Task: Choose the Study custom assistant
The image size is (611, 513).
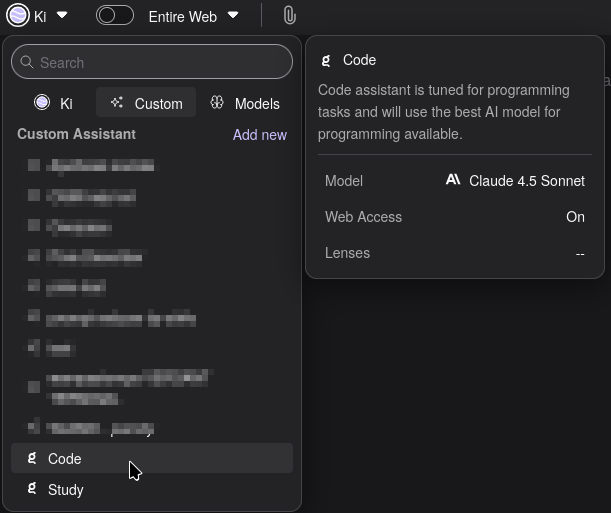Action: 65,489
